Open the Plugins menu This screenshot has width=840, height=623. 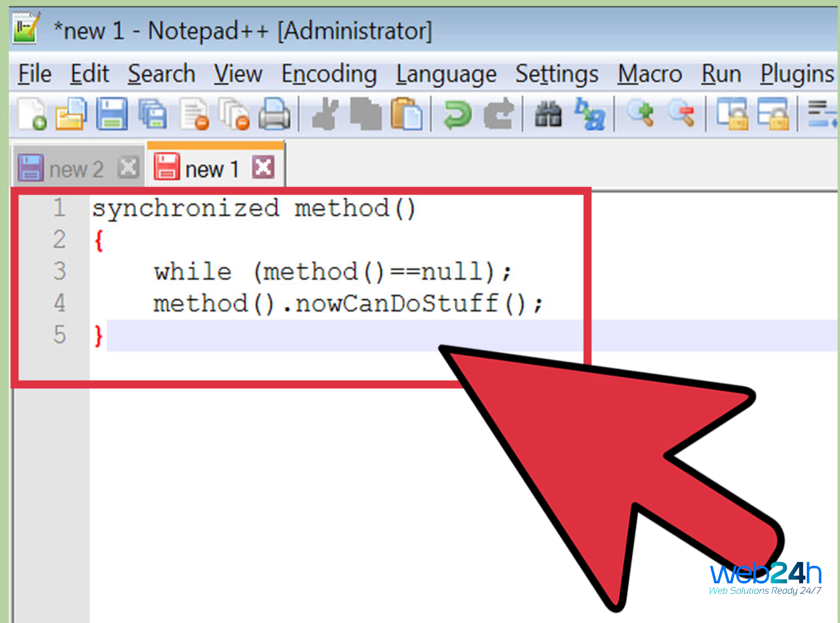tap(796, 74)
